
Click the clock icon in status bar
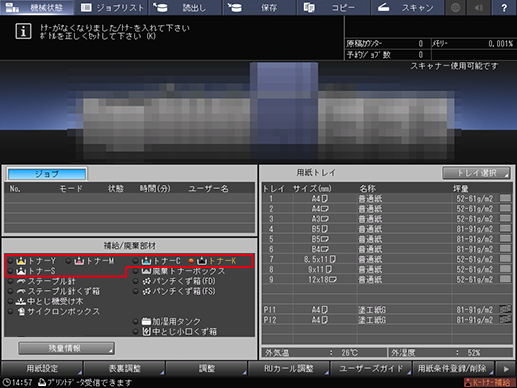coord(6,382)
